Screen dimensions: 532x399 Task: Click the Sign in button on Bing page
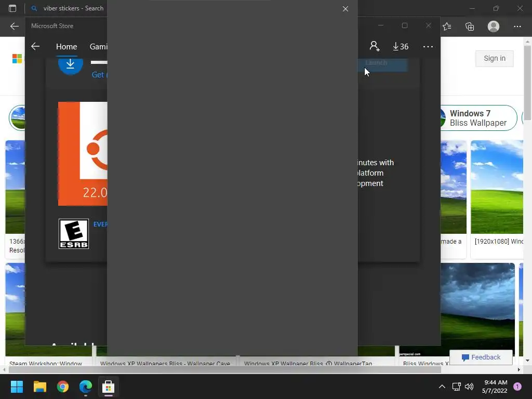pos(495,58)
